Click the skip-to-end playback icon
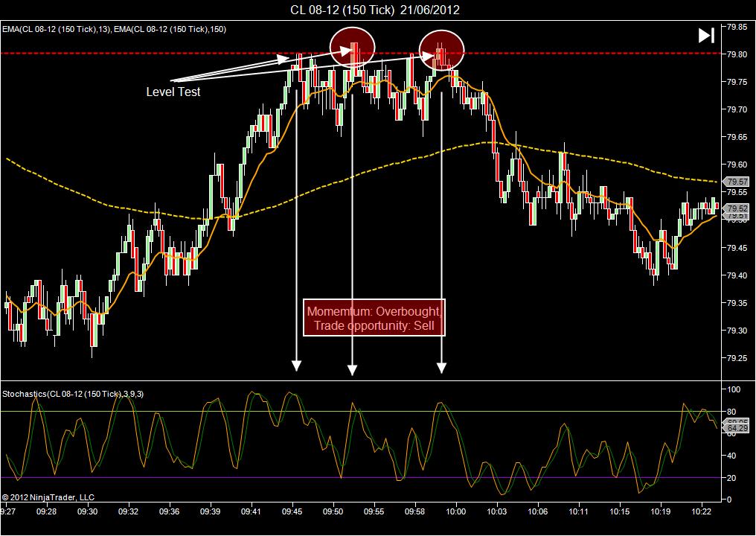This screenshot has width=756, height=536. 706,35
